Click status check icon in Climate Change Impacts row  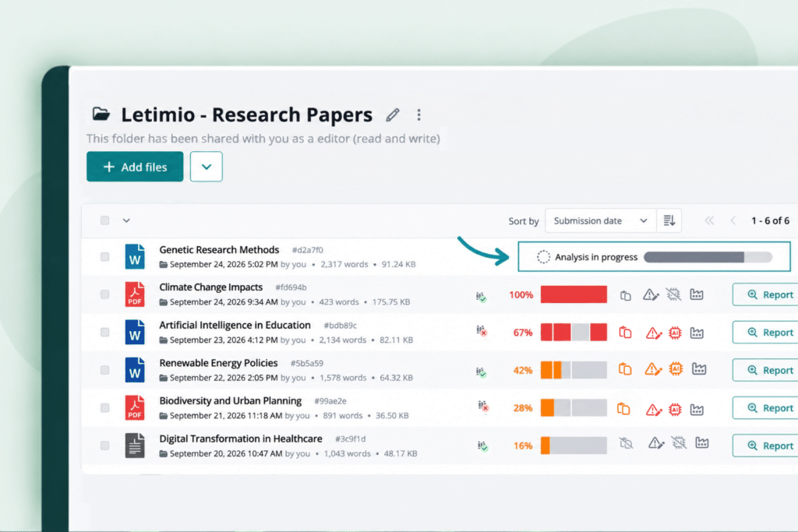(481, 297)
